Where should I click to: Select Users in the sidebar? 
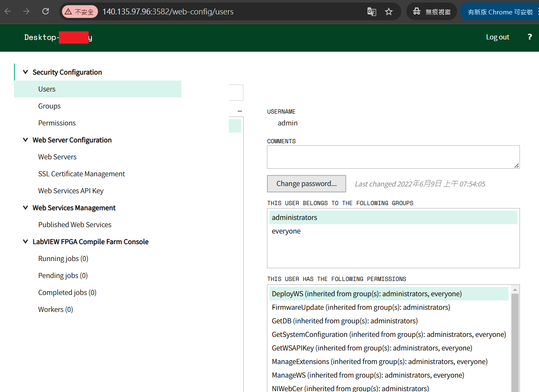pos(97,89)
